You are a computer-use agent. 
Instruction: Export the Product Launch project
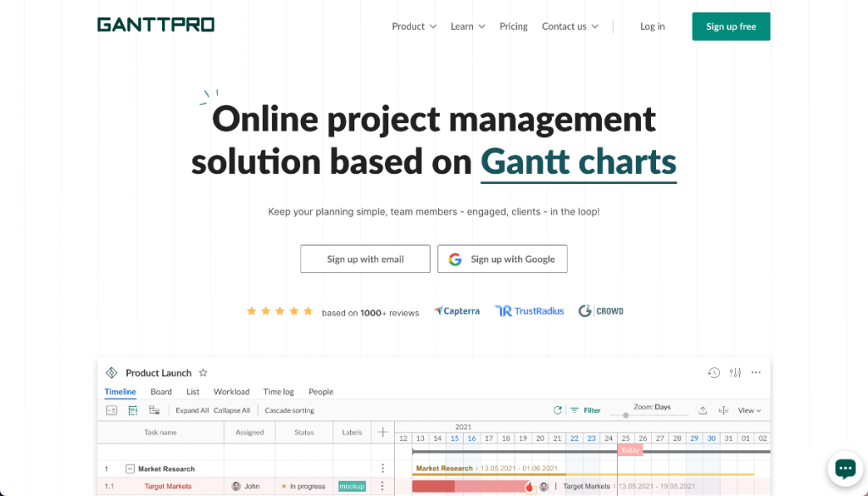tap(702, 410)
